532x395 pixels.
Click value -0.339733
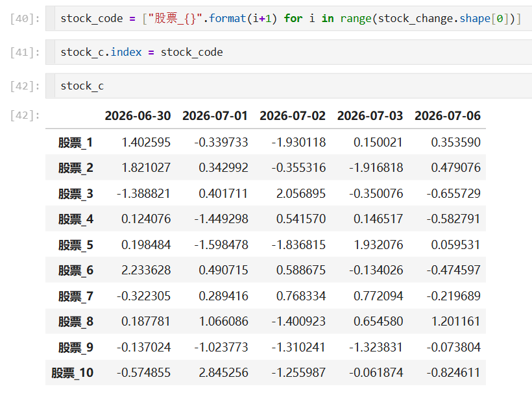[221, 143]
